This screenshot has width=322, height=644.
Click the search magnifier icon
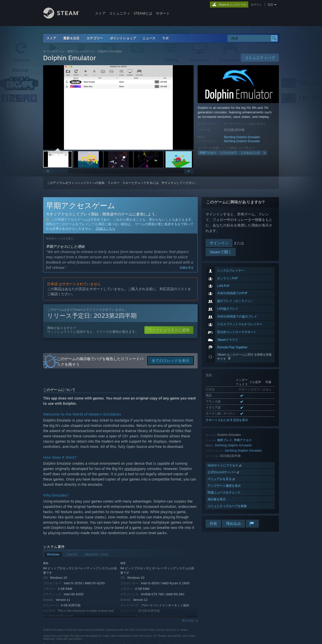(274, 38)
